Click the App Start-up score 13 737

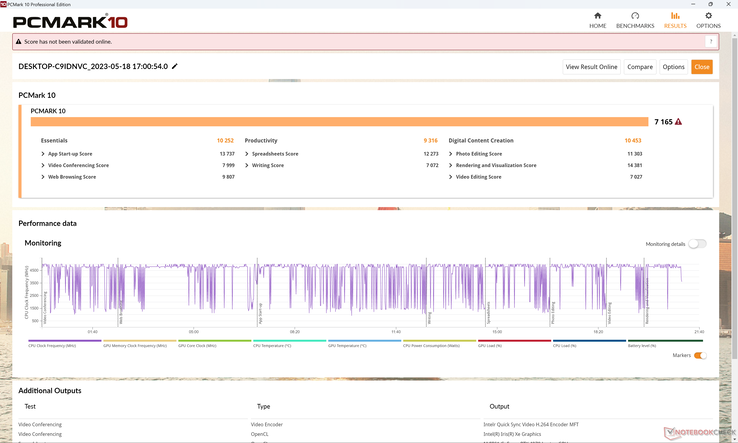[x=227, y=154]
